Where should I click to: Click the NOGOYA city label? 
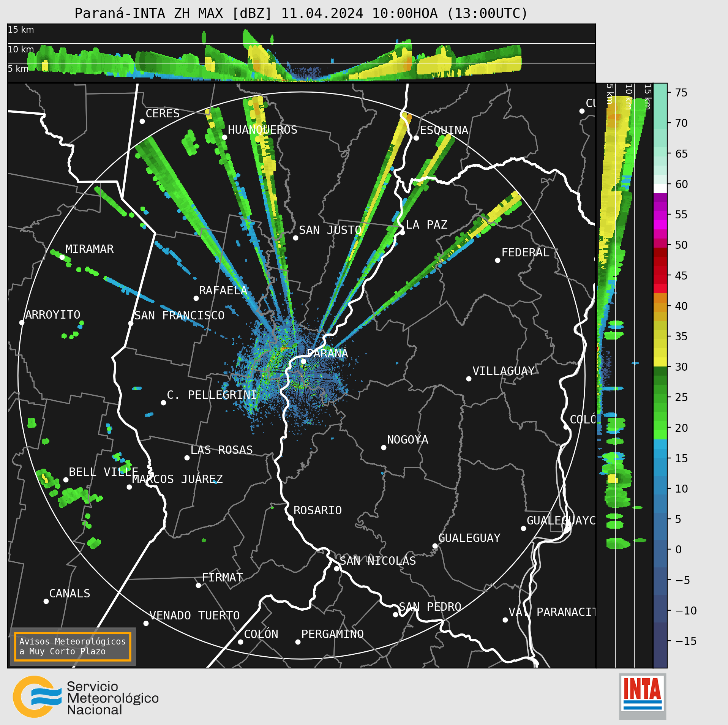click(x=407, y=440)
